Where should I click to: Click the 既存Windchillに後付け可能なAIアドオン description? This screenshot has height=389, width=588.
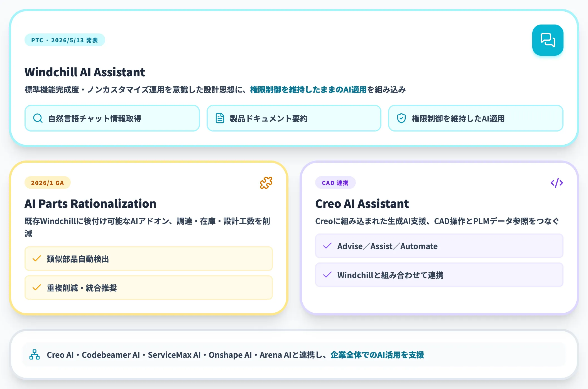pyautogui.click(x=148, y=227)
